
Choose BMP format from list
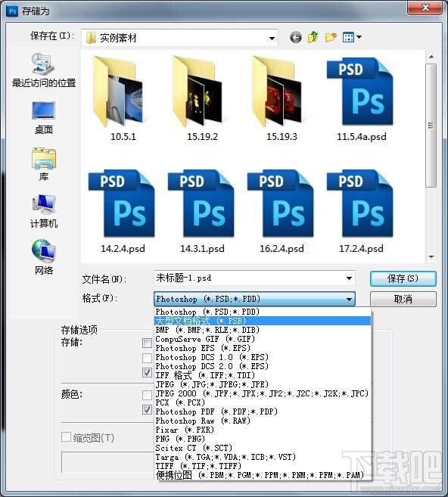coord(263,330)
